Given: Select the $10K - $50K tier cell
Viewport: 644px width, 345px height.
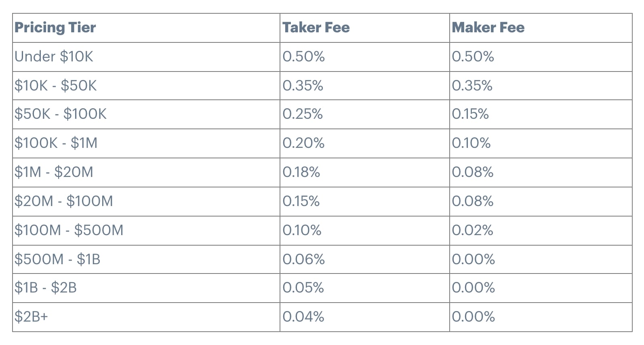Looking at the screenshot, I should point(56,86).
